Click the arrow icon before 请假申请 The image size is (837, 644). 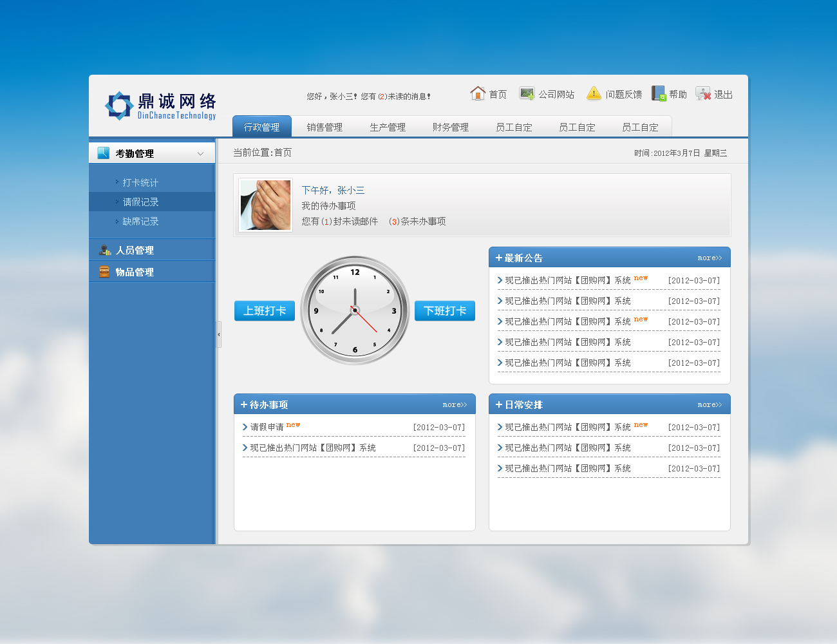245,427
